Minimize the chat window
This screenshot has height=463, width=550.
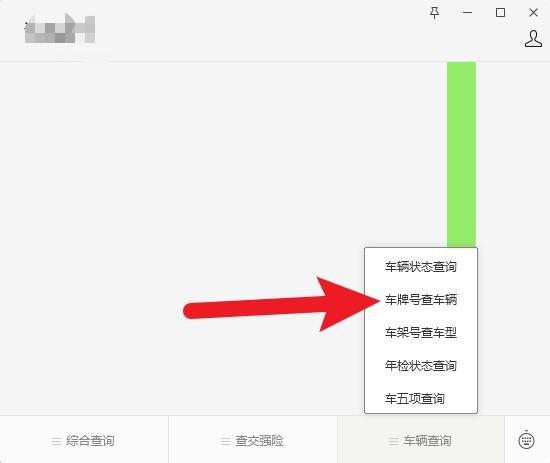pyautogui.click(x=467, y=13)
